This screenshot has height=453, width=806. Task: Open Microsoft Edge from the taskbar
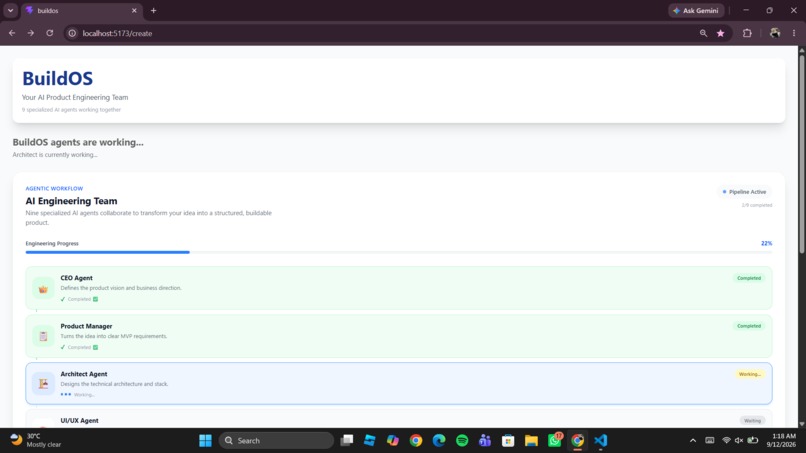pos(439,441)
